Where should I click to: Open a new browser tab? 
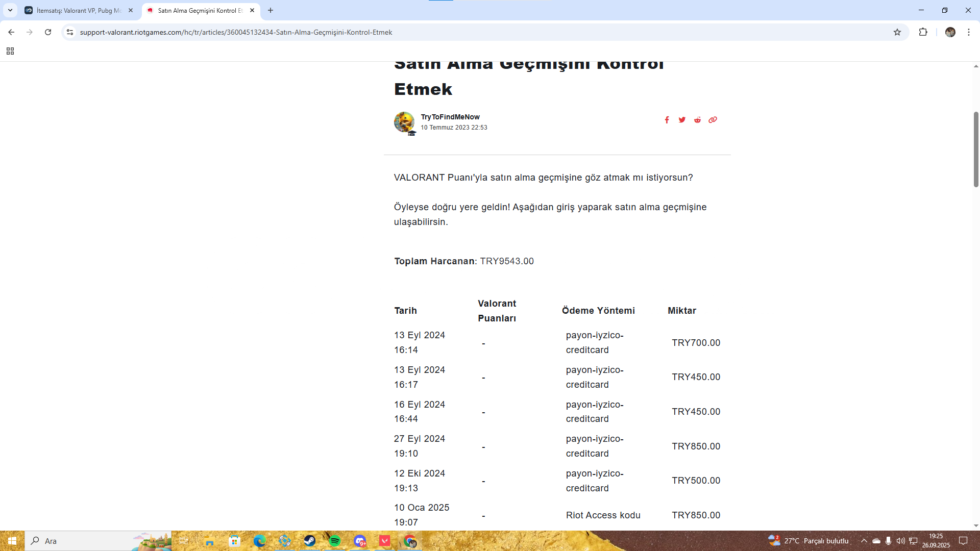click(x=271, y=10)
